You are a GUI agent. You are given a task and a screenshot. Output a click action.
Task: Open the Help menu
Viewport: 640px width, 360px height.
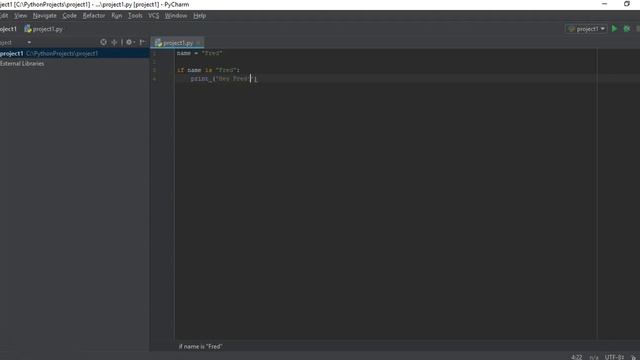[200, 16]
